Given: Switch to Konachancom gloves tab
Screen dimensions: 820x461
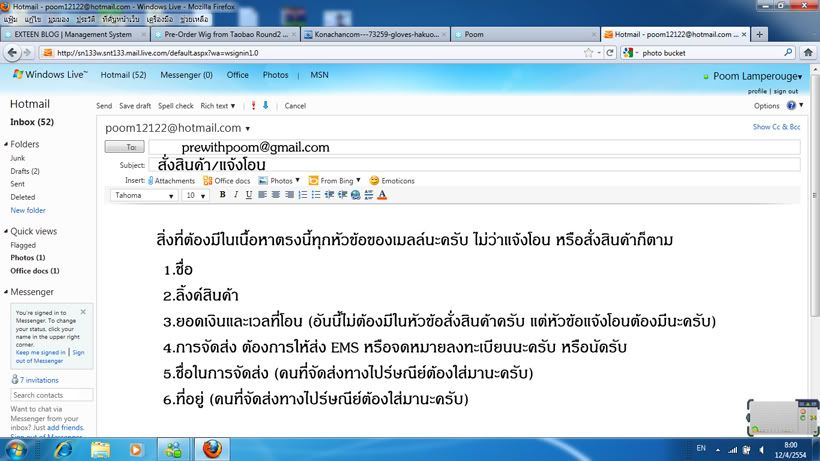Looking at the screenshot, I should tap(375, 34).
